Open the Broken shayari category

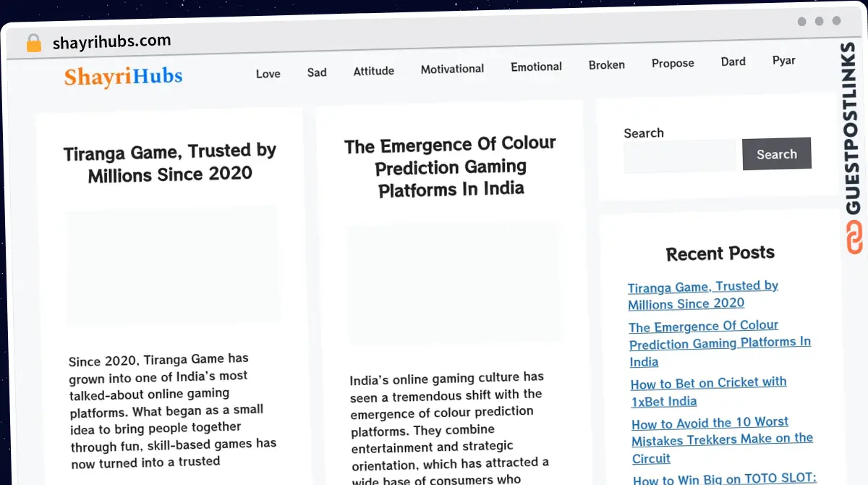coord(606,64)
